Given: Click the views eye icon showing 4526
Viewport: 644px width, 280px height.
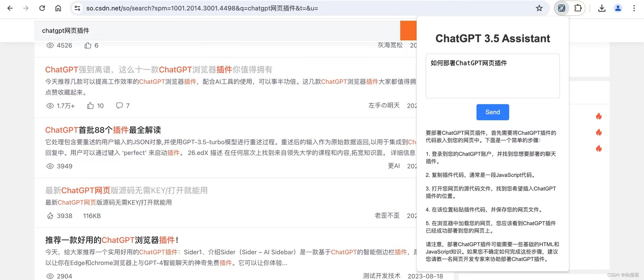Looking at the screenshot, I should pyautogui.click(x=50, y=45).
